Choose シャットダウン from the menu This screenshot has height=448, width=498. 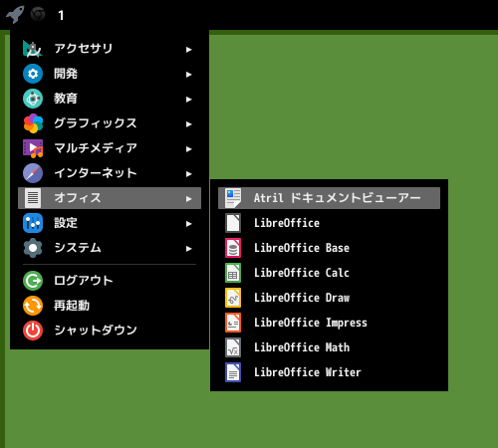click(x=110, y=331)
